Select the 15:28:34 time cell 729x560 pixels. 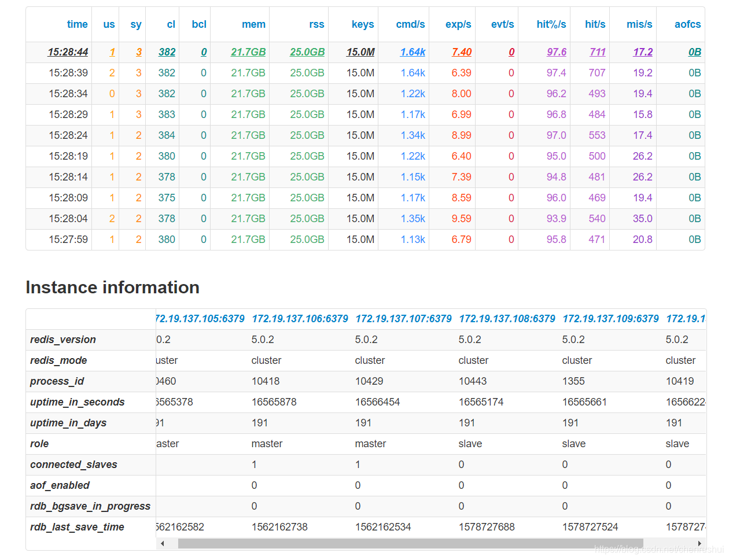(x=68, y=94)
